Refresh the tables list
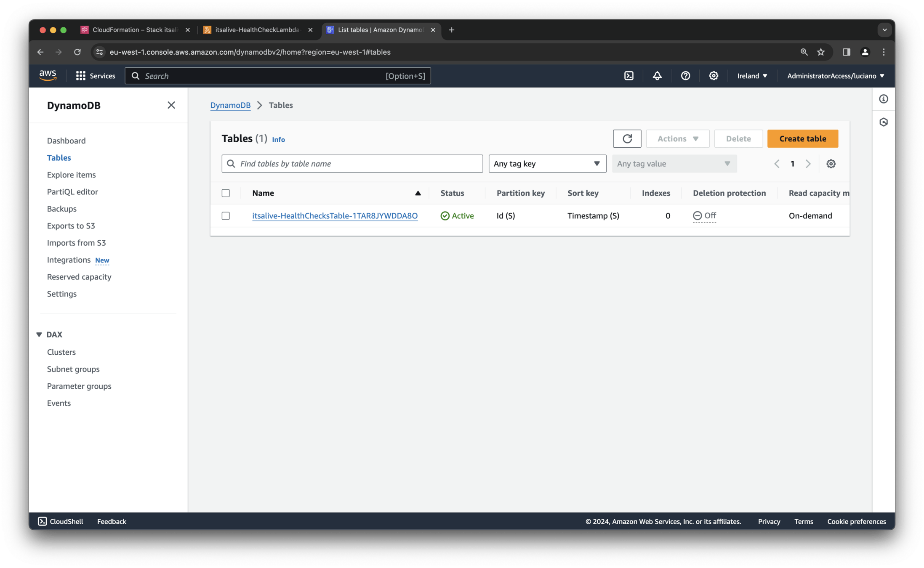Viewport: 924px width, 568px height. 627,139
